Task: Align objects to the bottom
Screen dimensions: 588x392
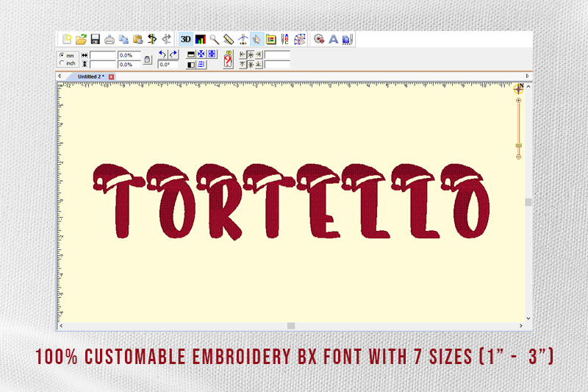Action: tap(259, 65)
